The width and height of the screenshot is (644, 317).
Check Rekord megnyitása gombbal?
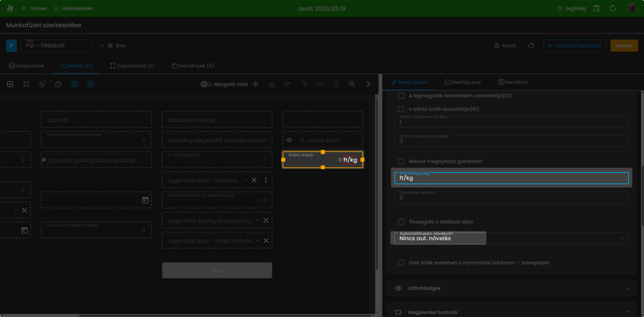point(401,161)
